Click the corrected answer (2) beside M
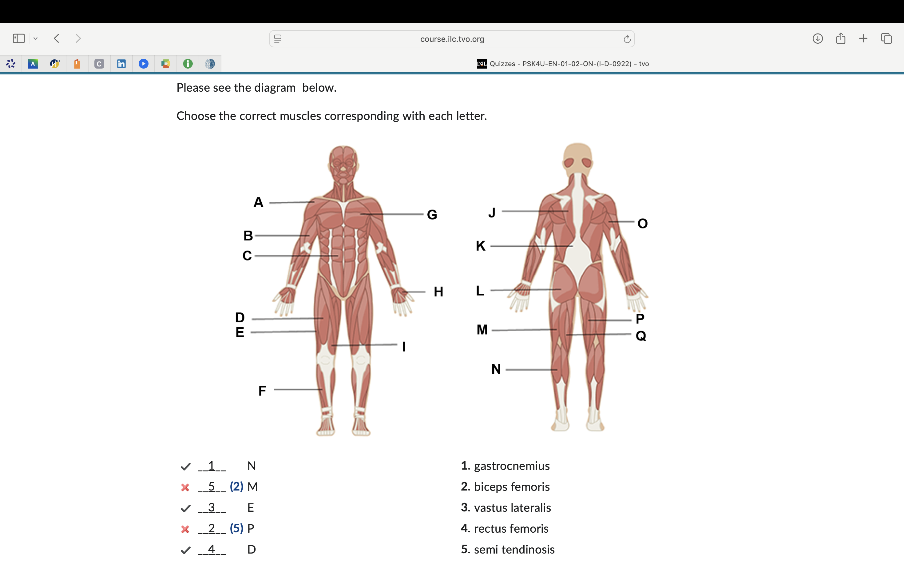904x588 pixels. pos(236,487)
